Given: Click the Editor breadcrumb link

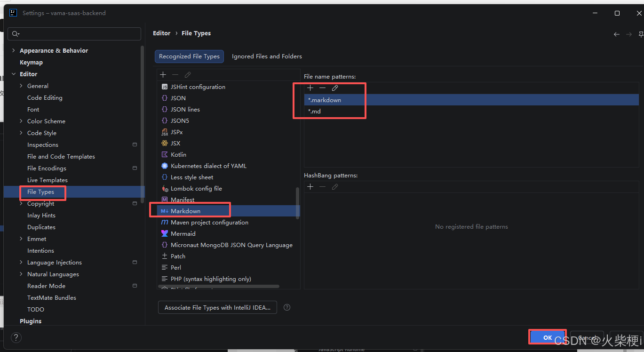Looking at the screenshot, I should (162, 33).
